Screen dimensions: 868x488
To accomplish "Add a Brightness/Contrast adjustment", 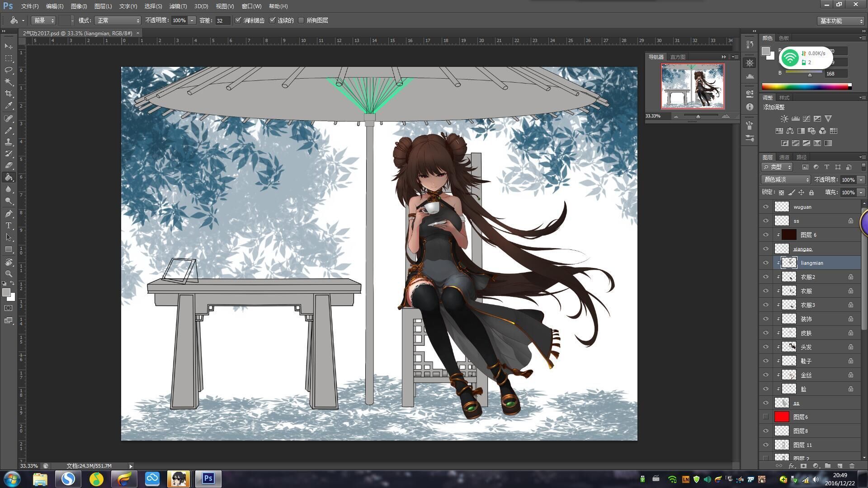I will (784, 119).
